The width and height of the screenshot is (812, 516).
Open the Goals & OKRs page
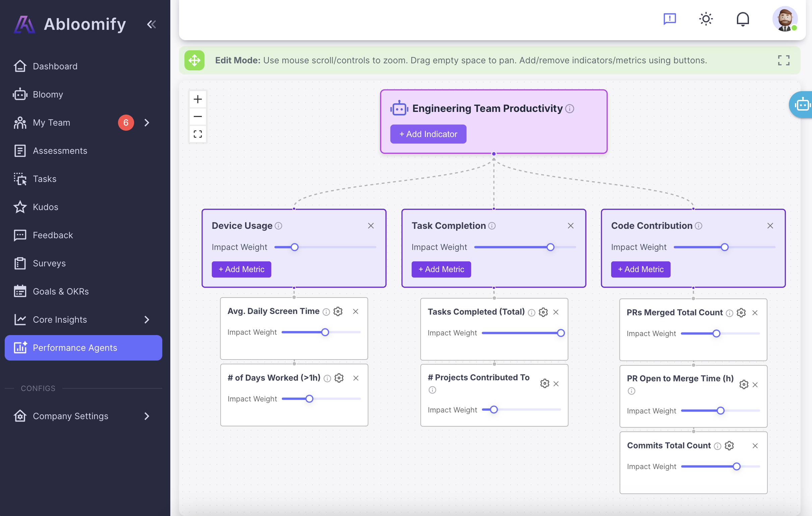point(61,291)
